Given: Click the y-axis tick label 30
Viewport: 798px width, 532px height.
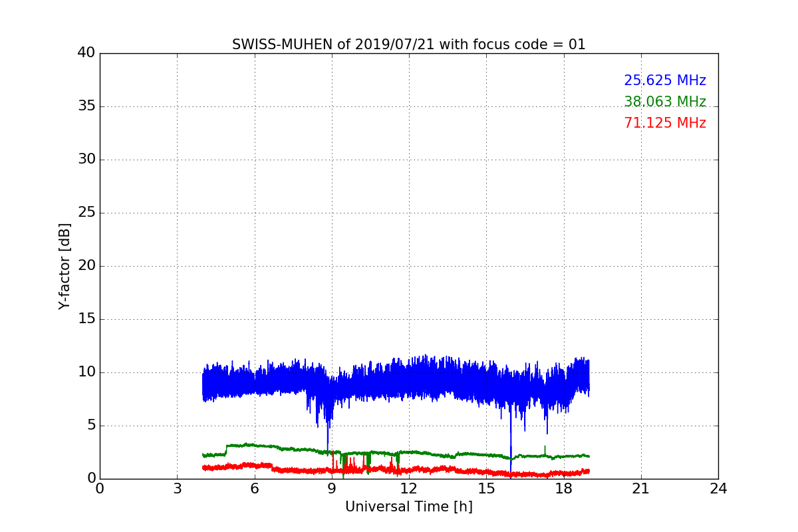Looking at the screenshot, I should [86, 160].
